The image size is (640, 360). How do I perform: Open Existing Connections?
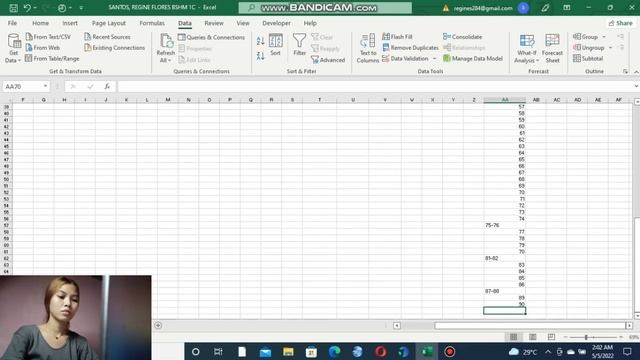[x=115, y=48]
